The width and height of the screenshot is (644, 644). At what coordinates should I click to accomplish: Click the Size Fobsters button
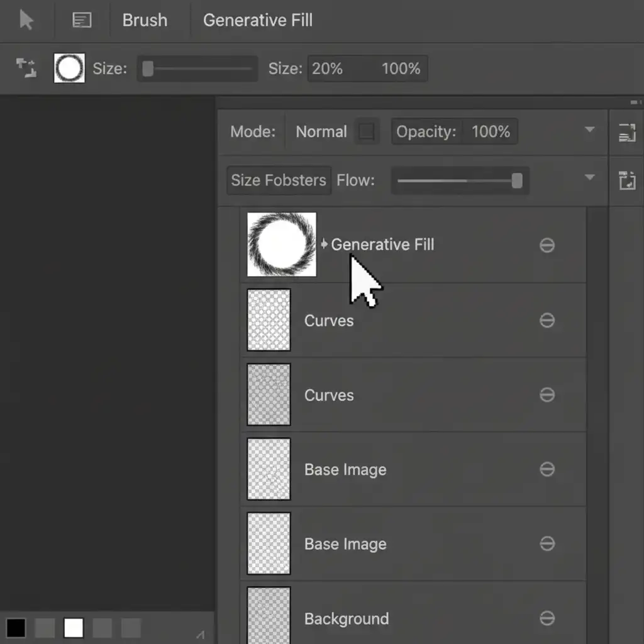click(279, 180)
